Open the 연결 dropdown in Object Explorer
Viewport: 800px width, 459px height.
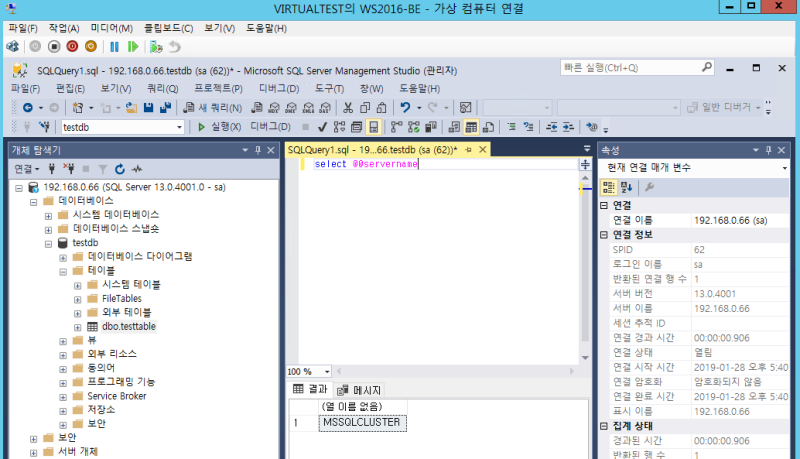pyautogui.click(x=27, y=169)
